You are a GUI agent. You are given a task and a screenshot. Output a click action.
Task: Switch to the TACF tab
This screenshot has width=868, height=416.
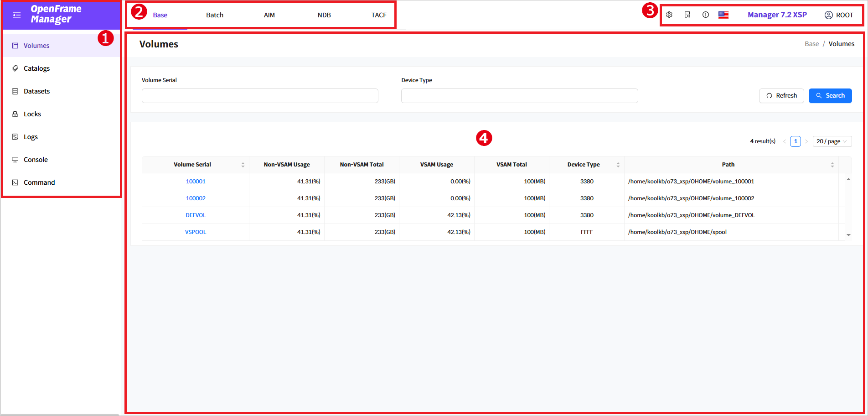click(x=379, y=15)
